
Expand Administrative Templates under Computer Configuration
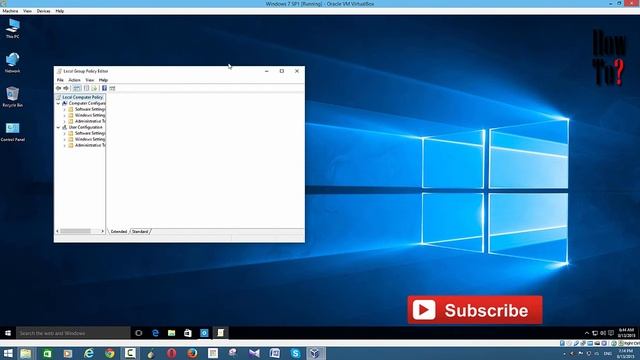[x=64, y=121]
